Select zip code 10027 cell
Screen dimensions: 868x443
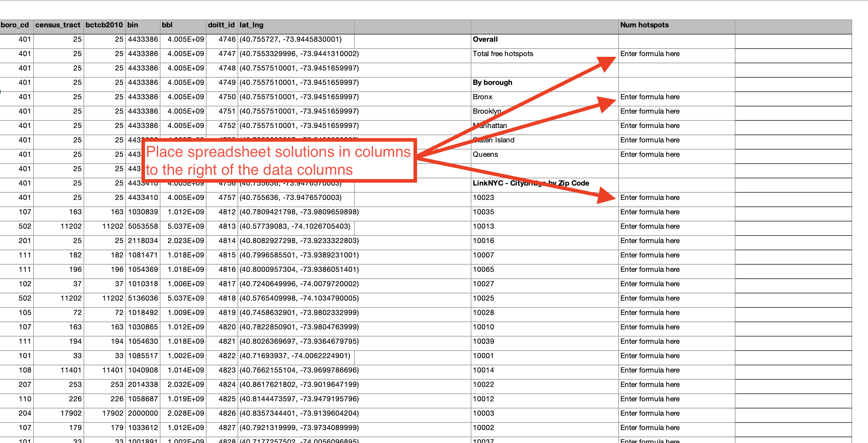click(x=545, y=286)
